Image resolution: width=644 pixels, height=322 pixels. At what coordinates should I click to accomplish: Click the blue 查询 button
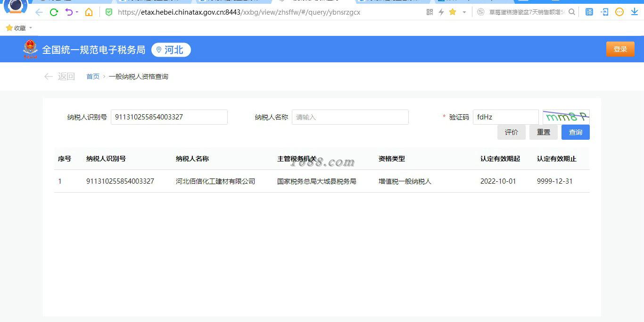click(576, 132)
